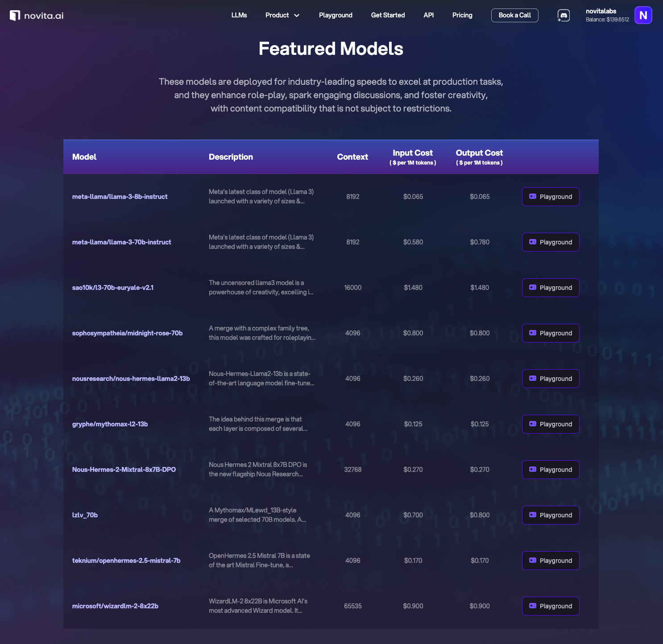Viewport: 663px width, 644px height.
Task: Click the $0.700 input cost for lzlv_70b
Action: click(x=413, y=515)
